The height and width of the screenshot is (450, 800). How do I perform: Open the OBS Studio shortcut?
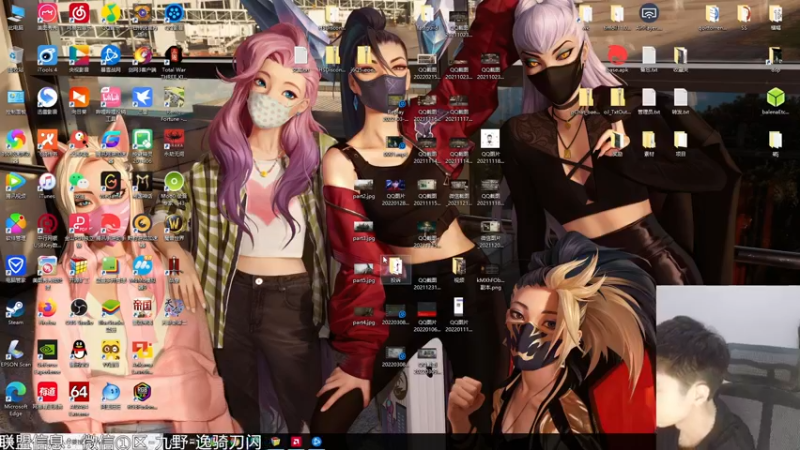point(79,308)
